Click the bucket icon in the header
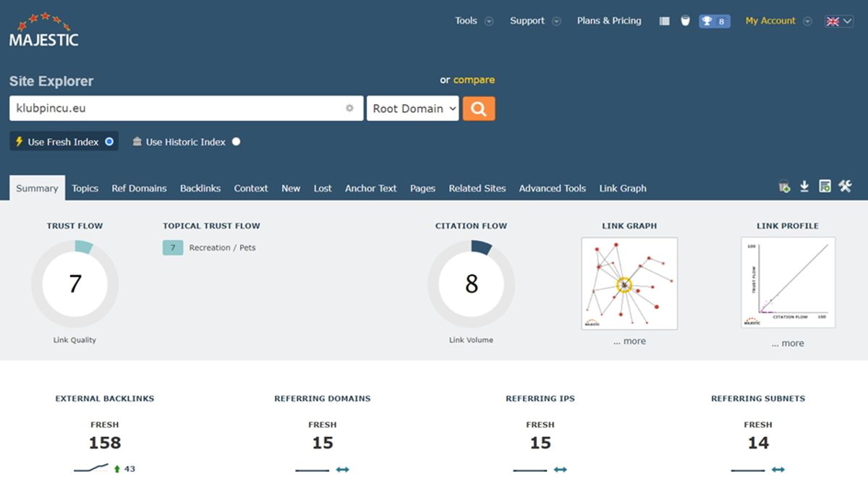The width and height of the screenshot is (868, 487). coord(685,21)
